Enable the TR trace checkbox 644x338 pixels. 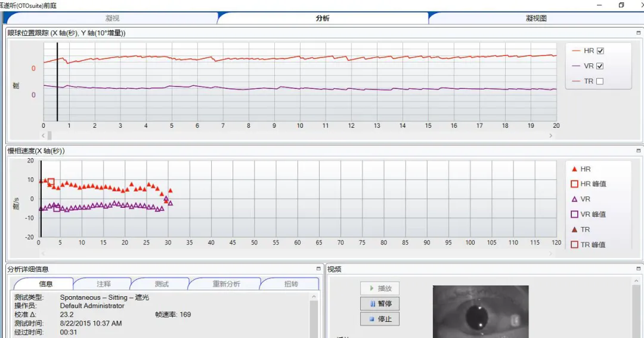(600, 81)
